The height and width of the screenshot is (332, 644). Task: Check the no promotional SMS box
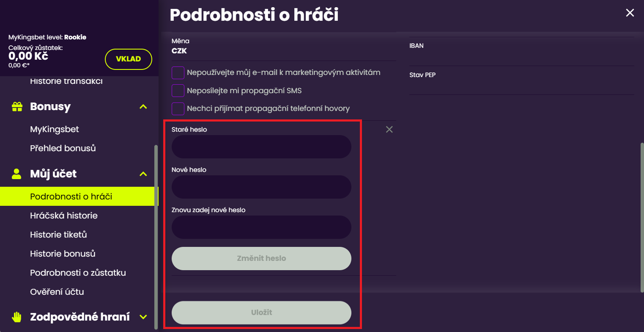[x=178, y=91]
